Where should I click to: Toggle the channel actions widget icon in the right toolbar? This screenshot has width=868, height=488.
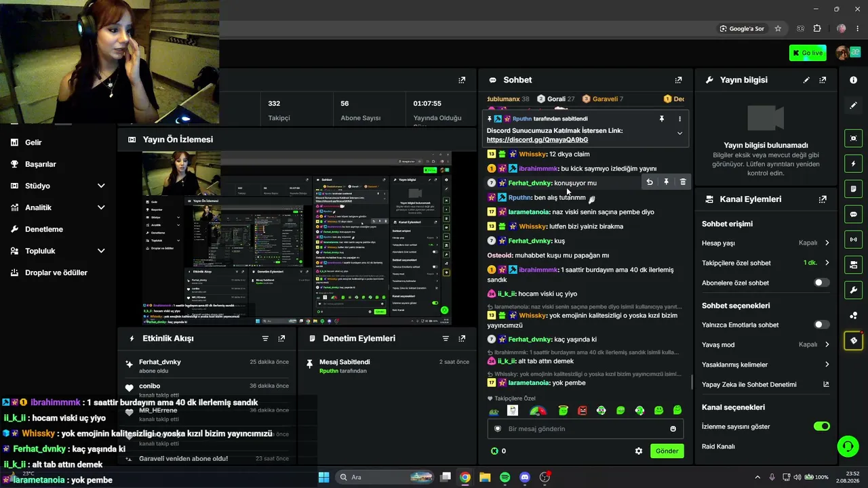click(853, 264)
